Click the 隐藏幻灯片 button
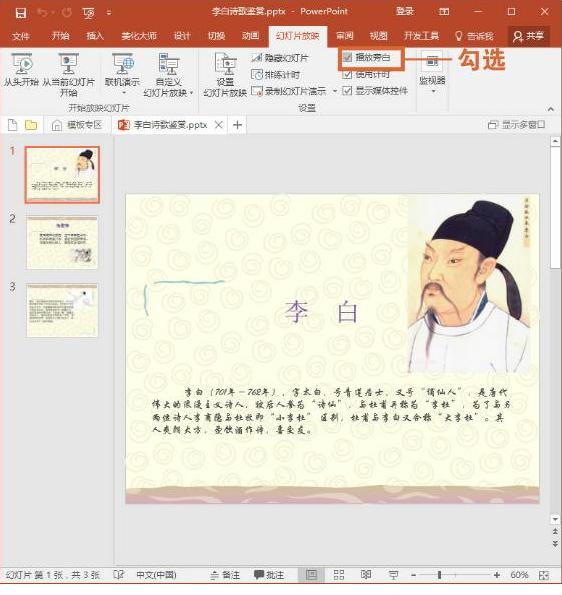 pos(280,58)
